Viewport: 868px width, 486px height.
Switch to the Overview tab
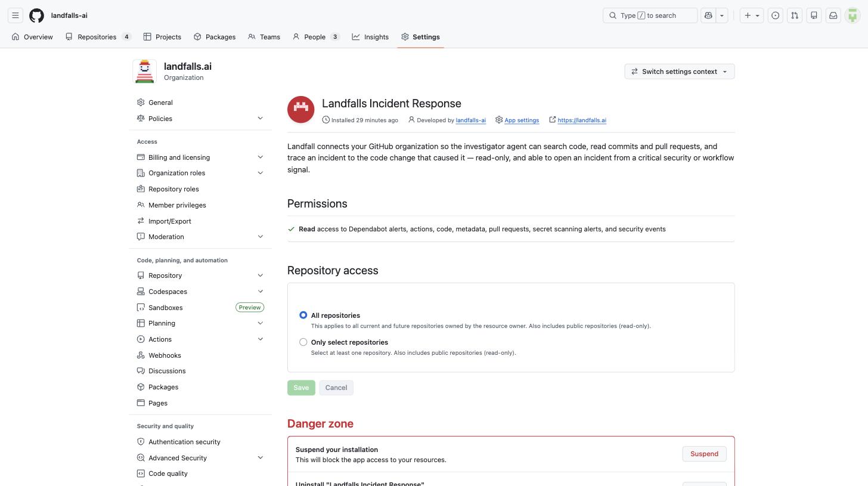click(x=32, y=37)
